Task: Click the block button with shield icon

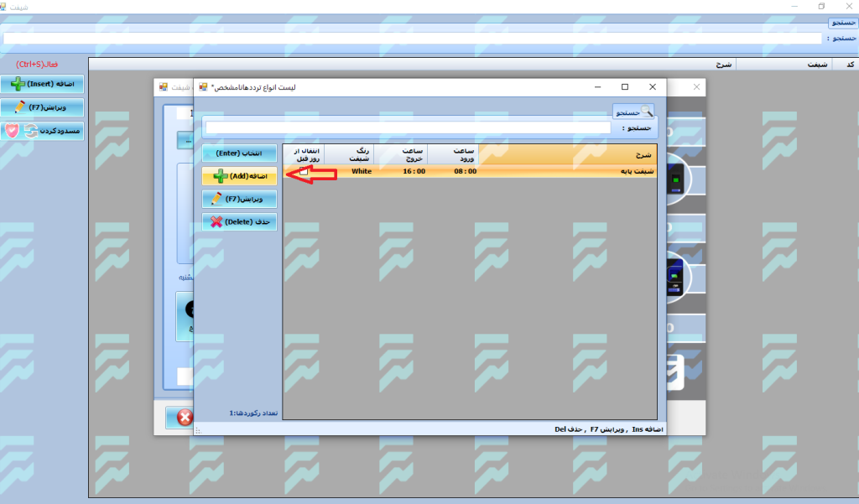Action: [x=42, y=131]
